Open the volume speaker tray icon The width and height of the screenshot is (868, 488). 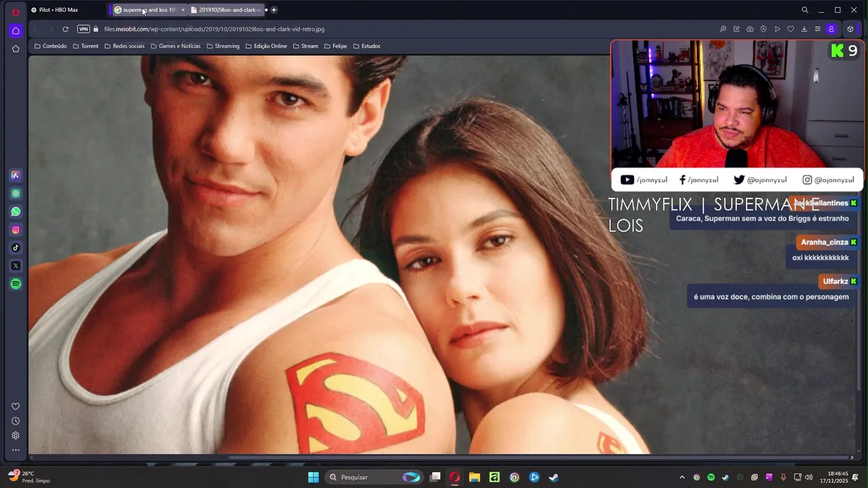[808, 477]
